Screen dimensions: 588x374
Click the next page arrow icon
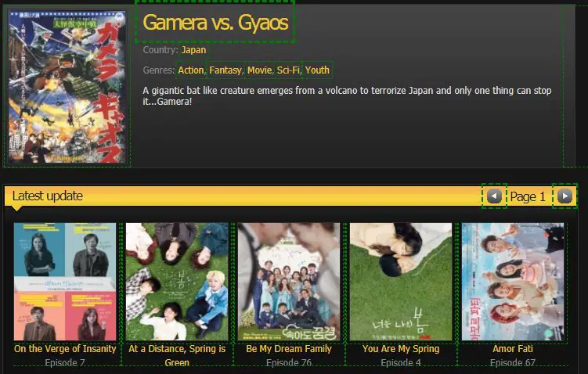click(565, 196)
